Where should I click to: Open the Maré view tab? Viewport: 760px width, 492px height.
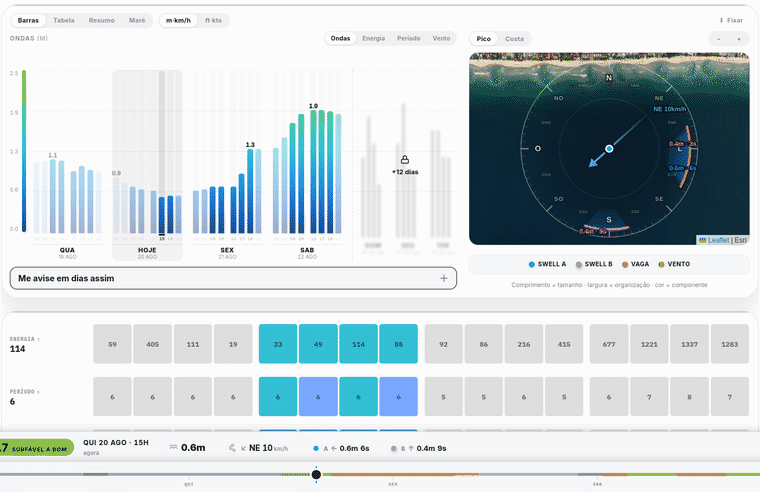tap(137, 20)
